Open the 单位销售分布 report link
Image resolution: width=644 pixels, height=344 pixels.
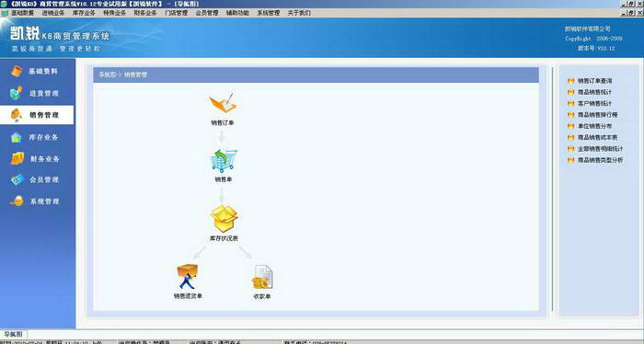click(594, 126)
